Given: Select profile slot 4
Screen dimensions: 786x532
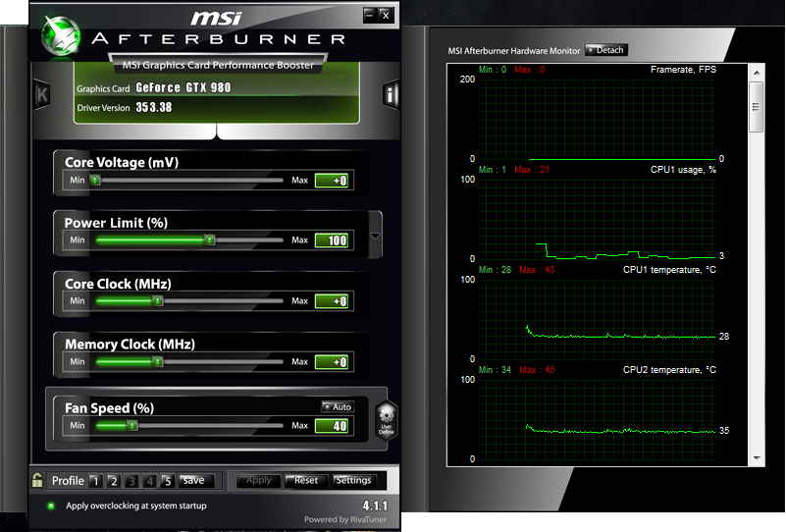Looking at the screenshot, I should click(x=149, y=481).
